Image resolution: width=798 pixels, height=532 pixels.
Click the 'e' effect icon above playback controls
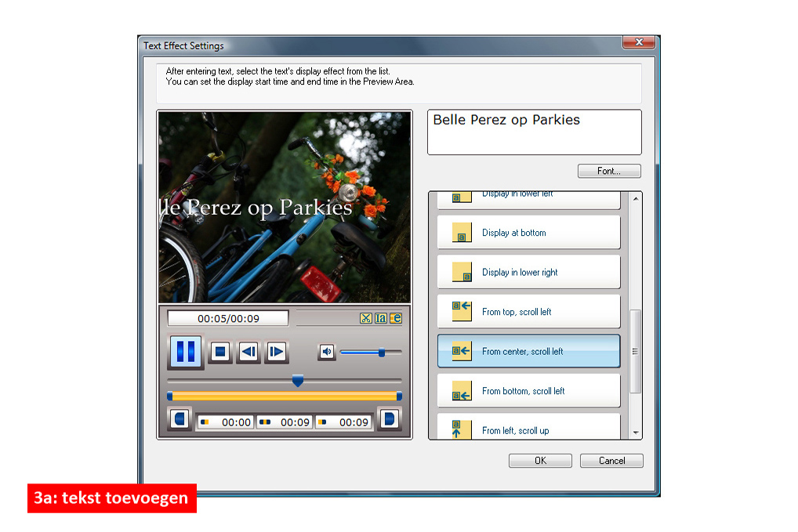[396, 318]
